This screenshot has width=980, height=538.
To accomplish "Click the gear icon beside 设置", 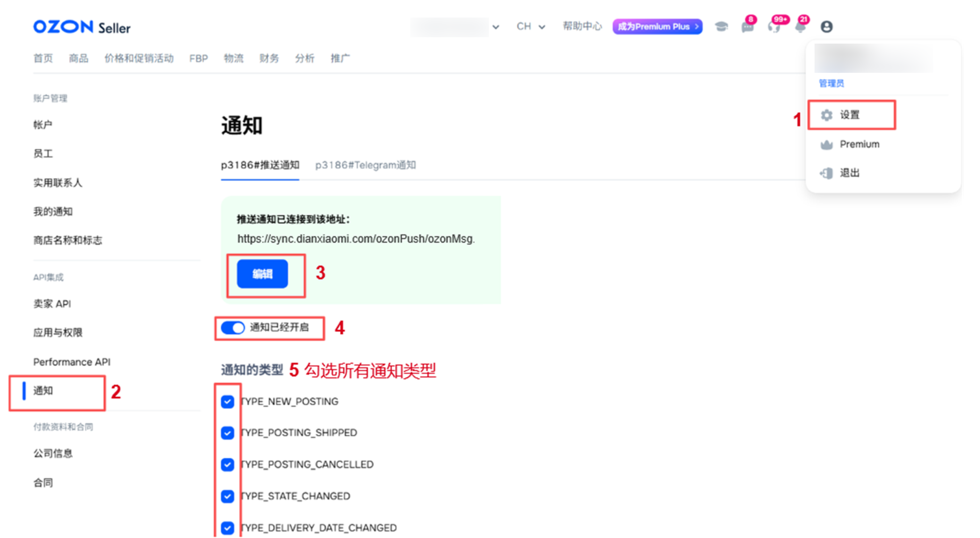I will pyautogui.click(x=826, y=115).
